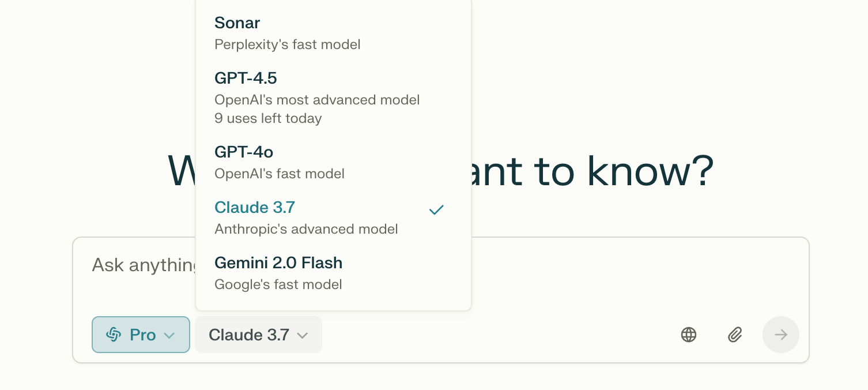Click the chevron on the Claude 3.7 selector
Viewport: 868px width, 390px height.
click(302, 335)
